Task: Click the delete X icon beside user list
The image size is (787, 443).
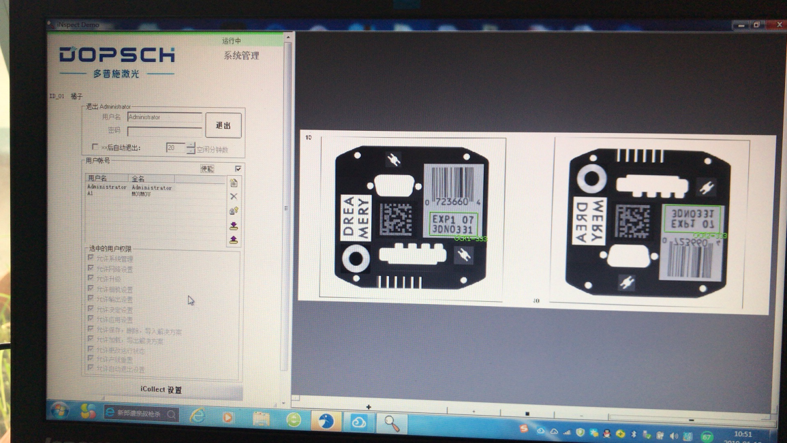Action: click(x=234, y=197)
